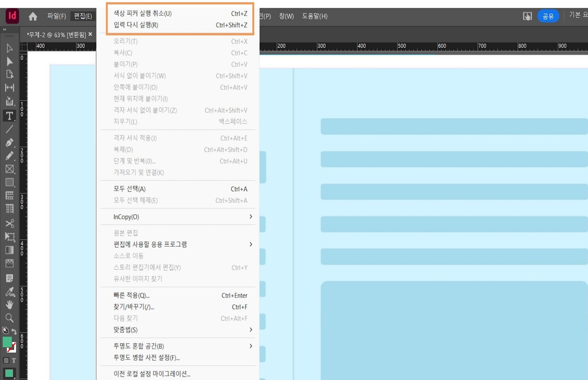
Task: Select the Line tool
Action: [10, 129]
